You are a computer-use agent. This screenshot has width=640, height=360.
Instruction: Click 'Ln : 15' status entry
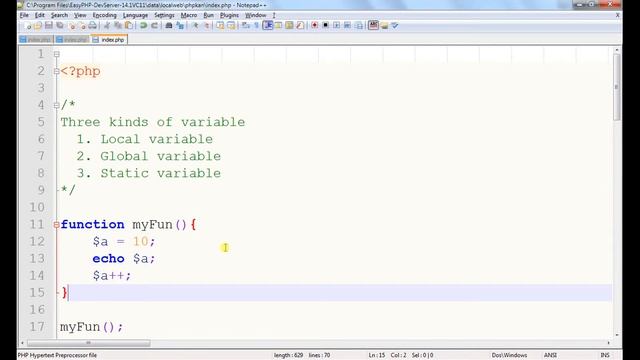coord(377,355)
